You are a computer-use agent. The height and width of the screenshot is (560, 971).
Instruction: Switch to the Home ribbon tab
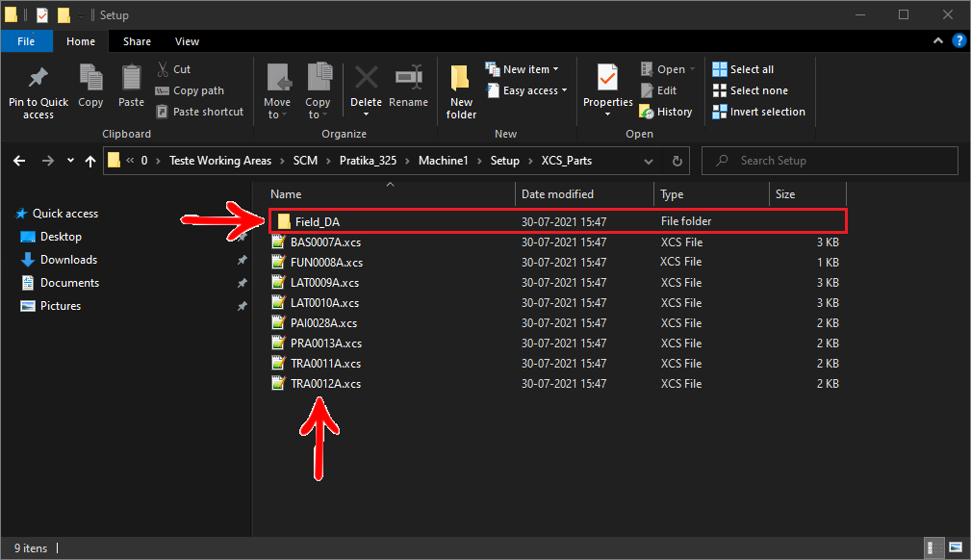[x=81, y=41]
